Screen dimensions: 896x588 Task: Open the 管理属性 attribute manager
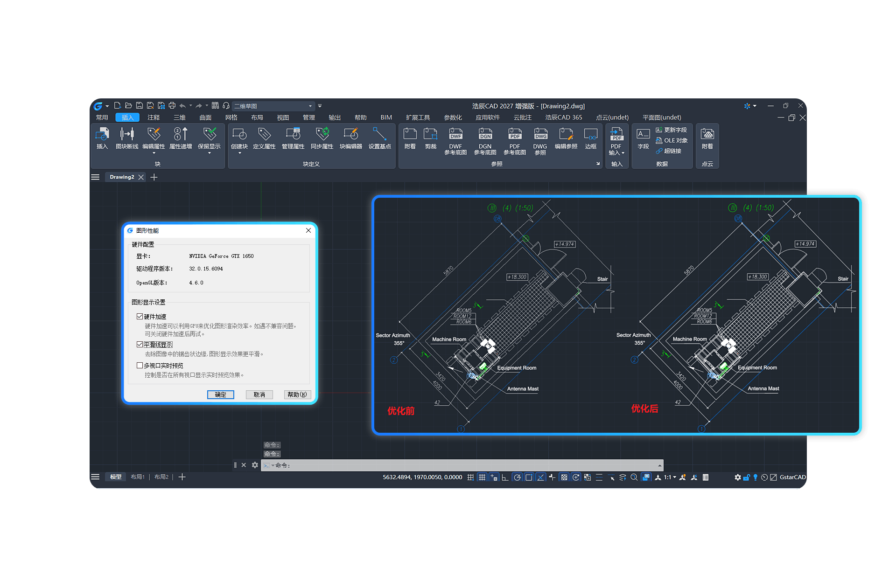click(293, 138)
